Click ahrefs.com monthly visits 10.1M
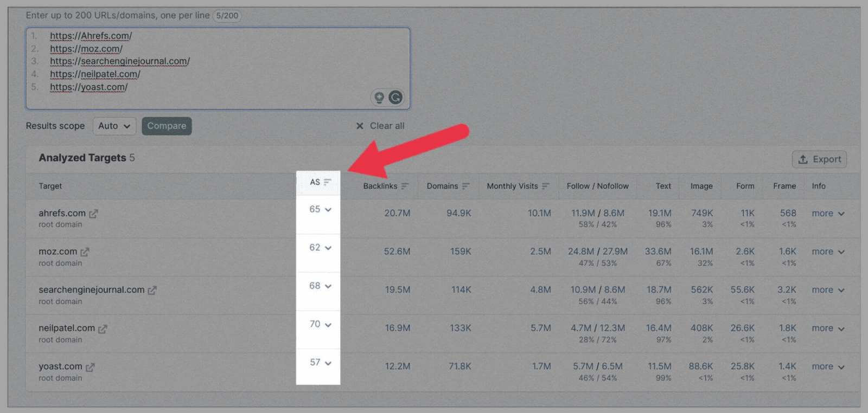Viewport: 868px width, 413px height. tap(539, 213)
